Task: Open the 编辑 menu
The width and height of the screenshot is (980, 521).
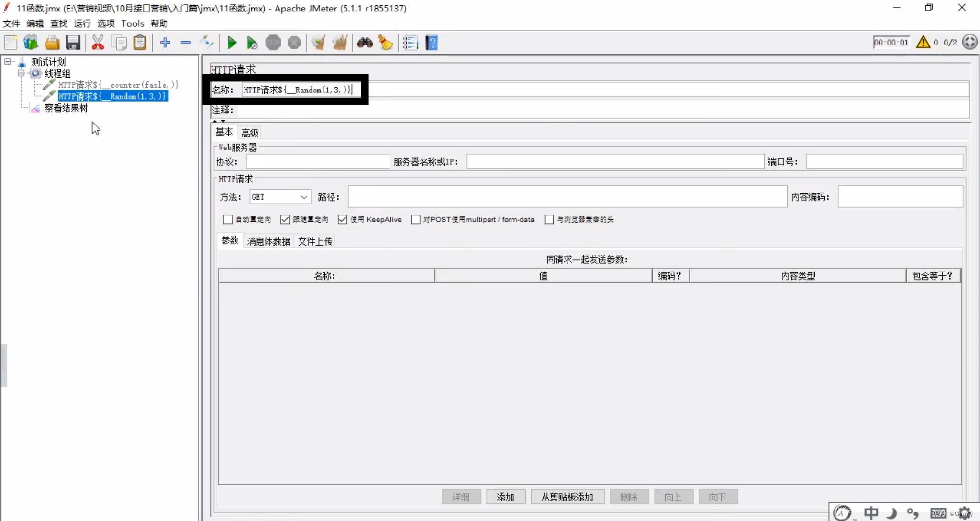Action: pyautogui.click(x=35, y=23)
